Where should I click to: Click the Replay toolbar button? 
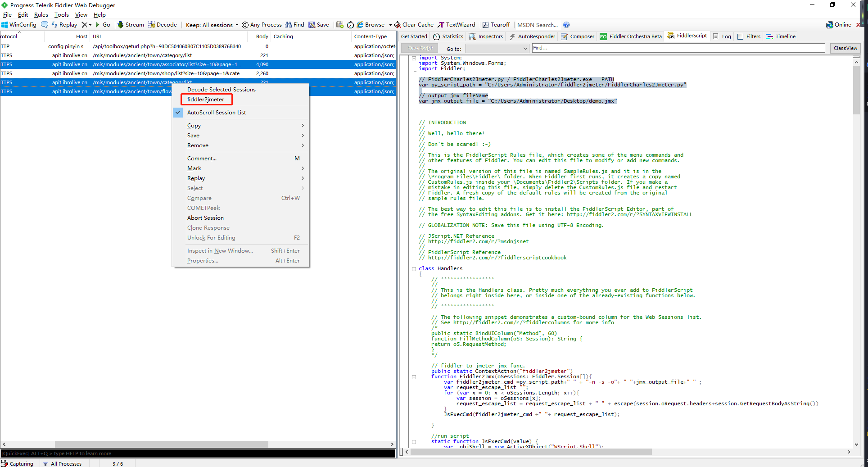(64, 25)
